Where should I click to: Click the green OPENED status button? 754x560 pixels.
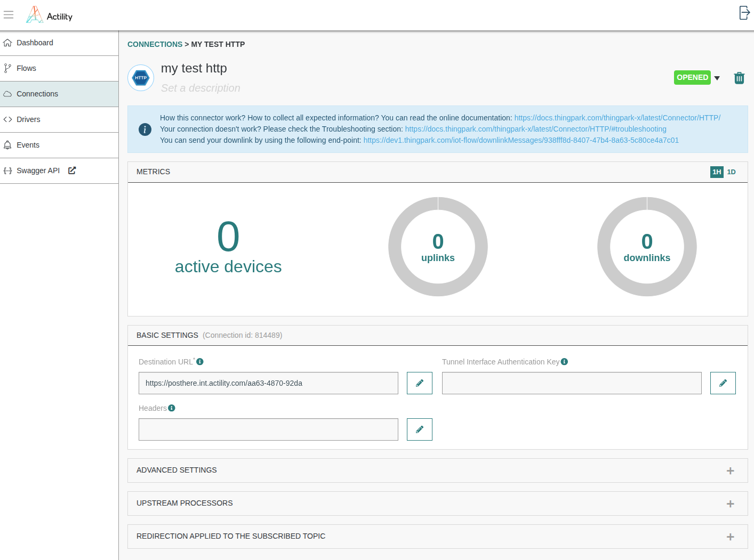point(692,77)
